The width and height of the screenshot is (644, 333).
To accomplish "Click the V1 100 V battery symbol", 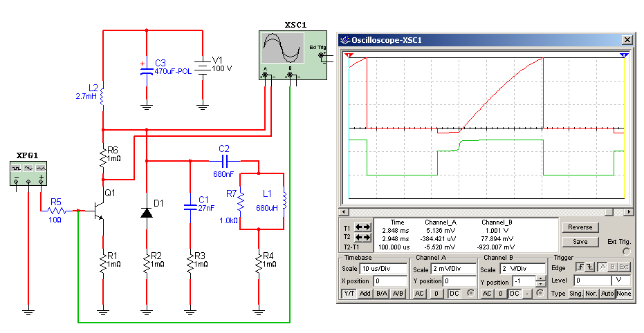I will (x=202, y=67).
